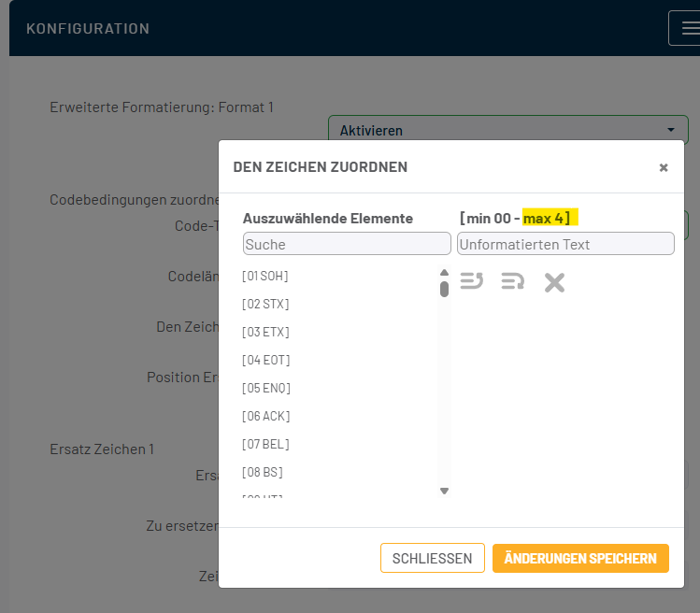
Task: Click the second list-arrow icon (hook down)
Action: [512, 281]
